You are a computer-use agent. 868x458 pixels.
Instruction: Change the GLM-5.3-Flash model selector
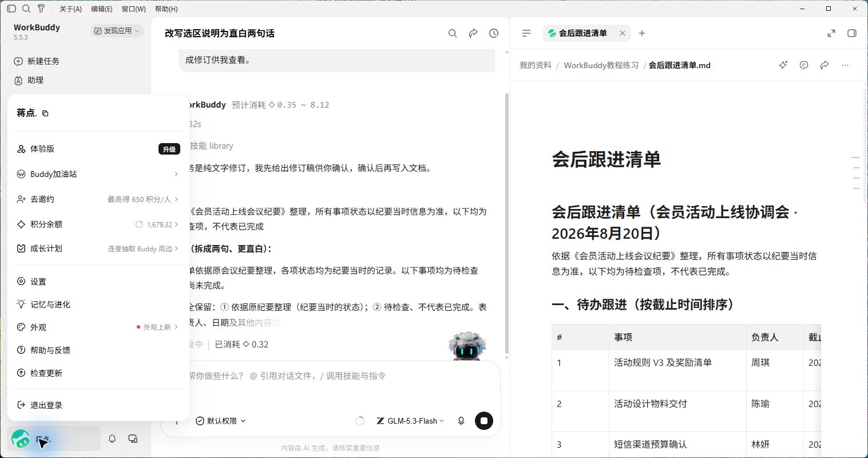click(x=410, y=421)
